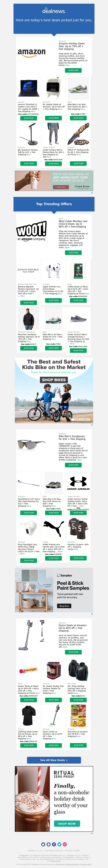
Task: Open the Instagram icon in footer
Action: [x=65, y=844]
